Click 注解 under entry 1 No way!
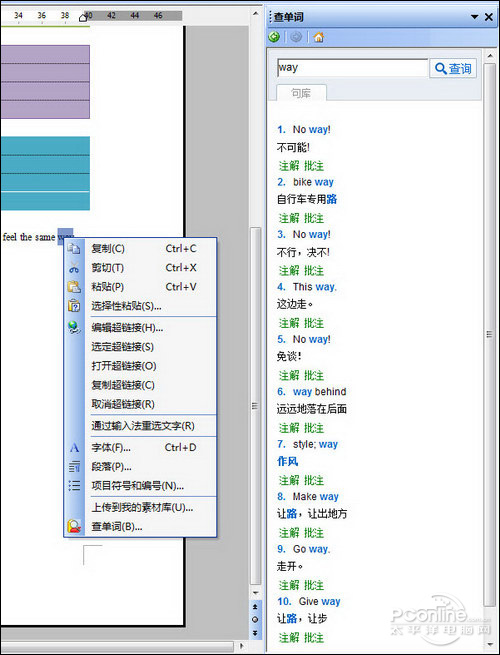The image size is (500, 655). click(x=289, y=166)
